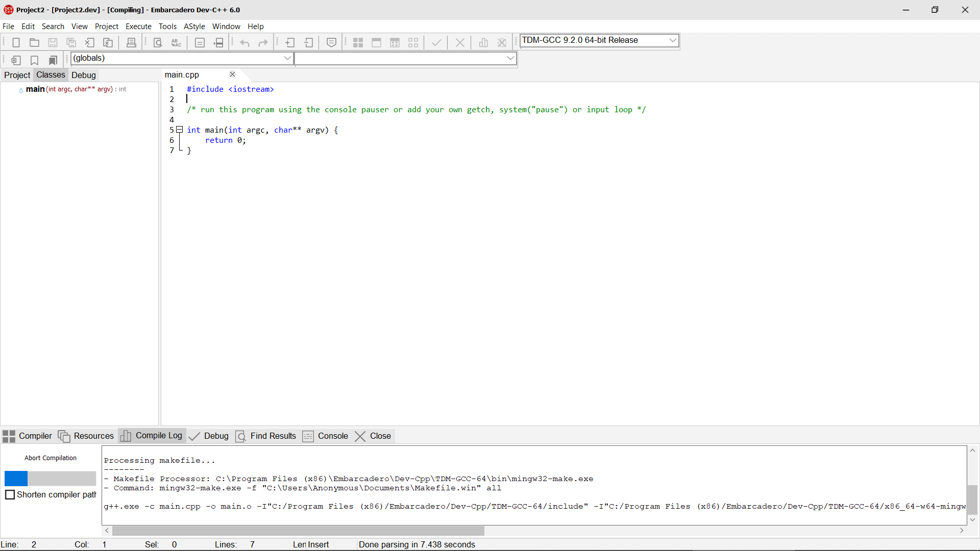This screenshot has height=551, width=980.
Task: Click the Goto line icon
Action: tap(218, 43)
